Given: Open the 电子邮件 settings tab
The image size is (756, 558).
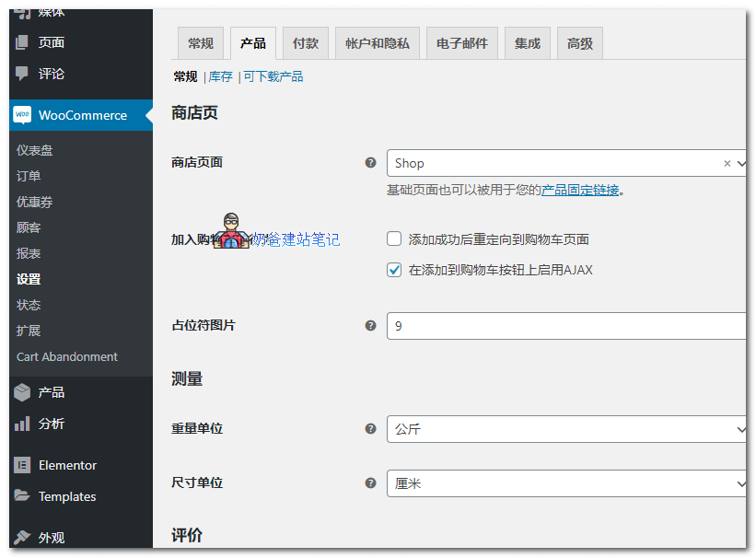Looking at the screenshot, I should (462, 43).
